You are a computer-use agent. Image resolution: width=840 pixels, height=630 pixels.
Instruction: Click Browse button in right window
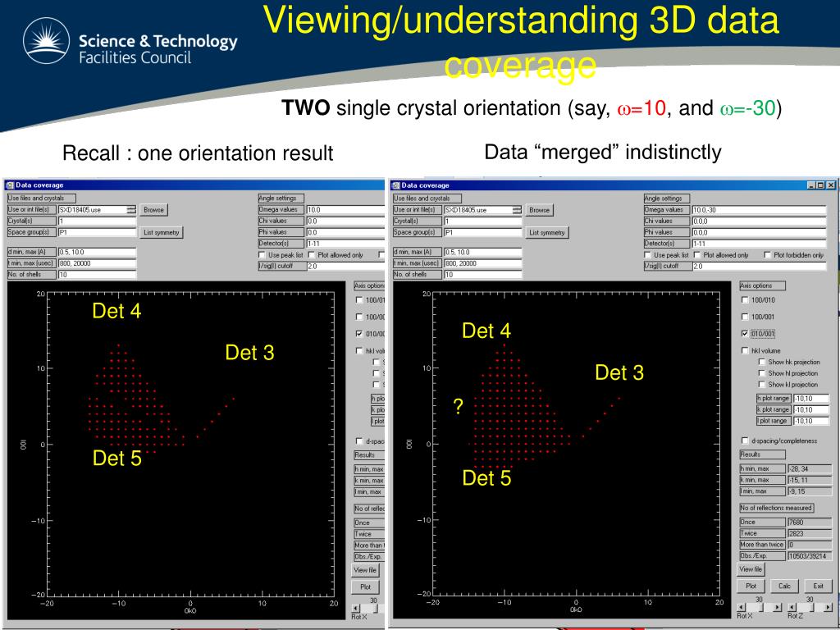point(540,210)
